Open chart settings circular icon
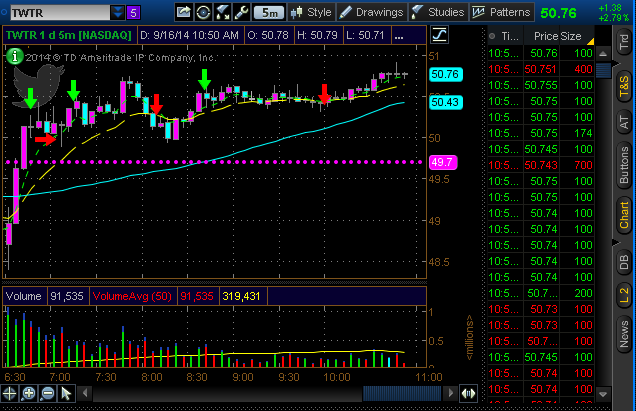 [203, 13]
